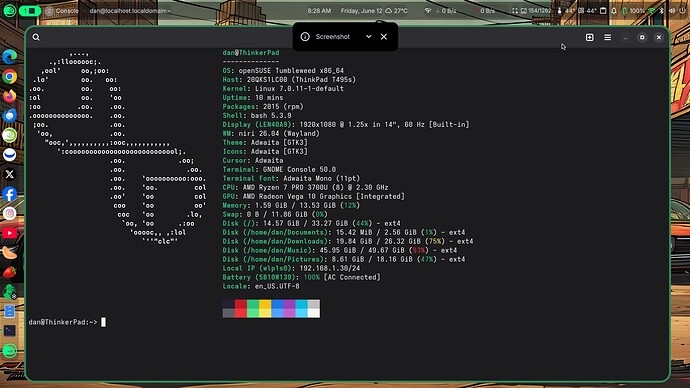Click the battery 100% indicator
The width and height of the screenshot is (690, 388).
tap(633, 11)
